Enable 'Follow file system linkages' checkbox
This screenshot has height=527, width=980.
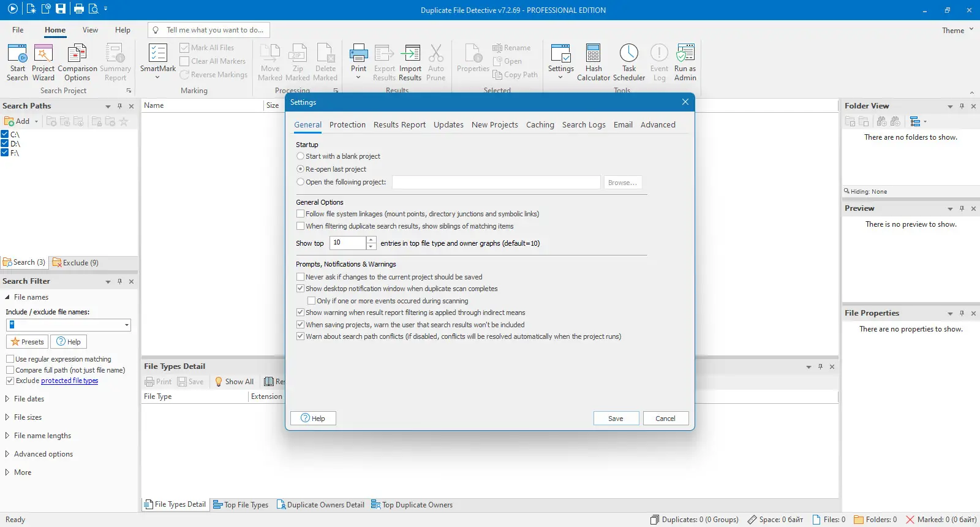click(300, 214)
